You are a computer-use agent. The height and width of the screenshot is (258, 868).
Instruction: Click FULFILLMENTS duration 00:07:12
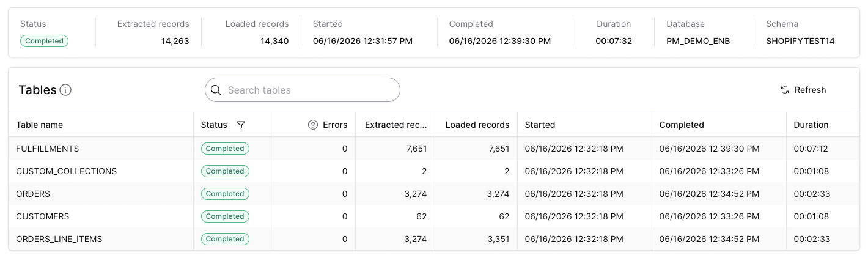[x=812, y=149]
